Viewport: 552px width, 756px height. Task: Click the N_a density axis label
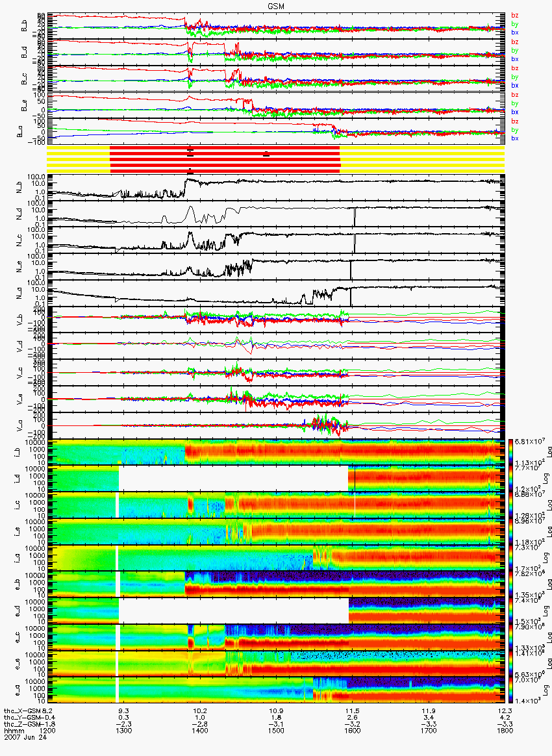point(20,293)
